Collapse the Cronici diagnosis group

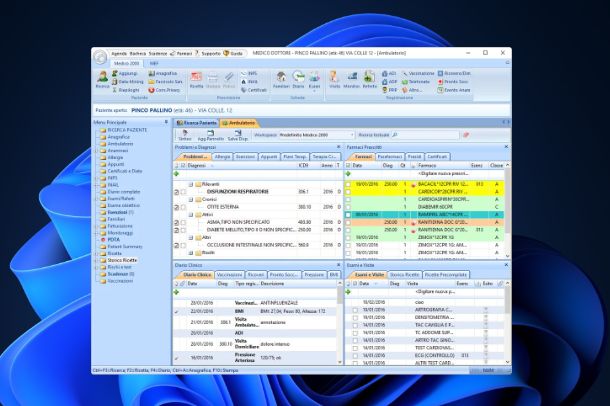tap(191, 200)
